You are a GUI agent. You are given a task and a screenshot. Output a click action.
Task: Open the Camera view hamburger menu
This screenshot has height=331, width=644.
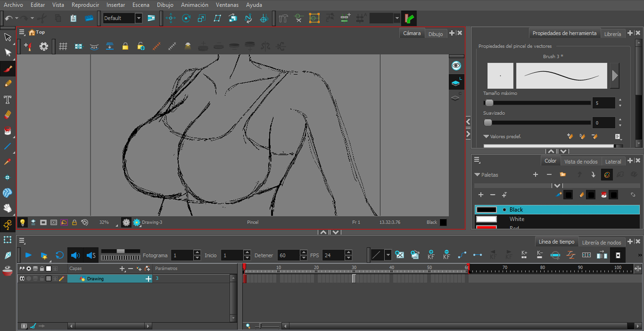22,32
